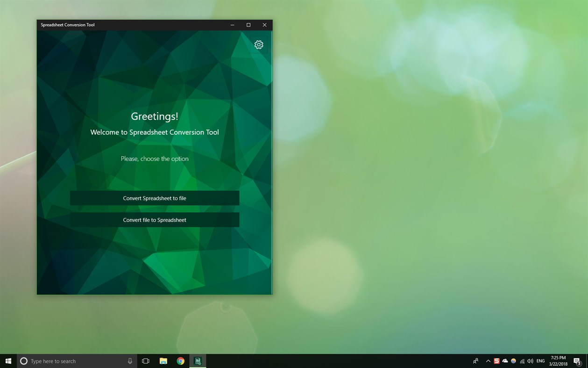The height and width of the screenshot is (368, 588).
Task: Open the volume control in the tray
Action: (x=530, y=361)
